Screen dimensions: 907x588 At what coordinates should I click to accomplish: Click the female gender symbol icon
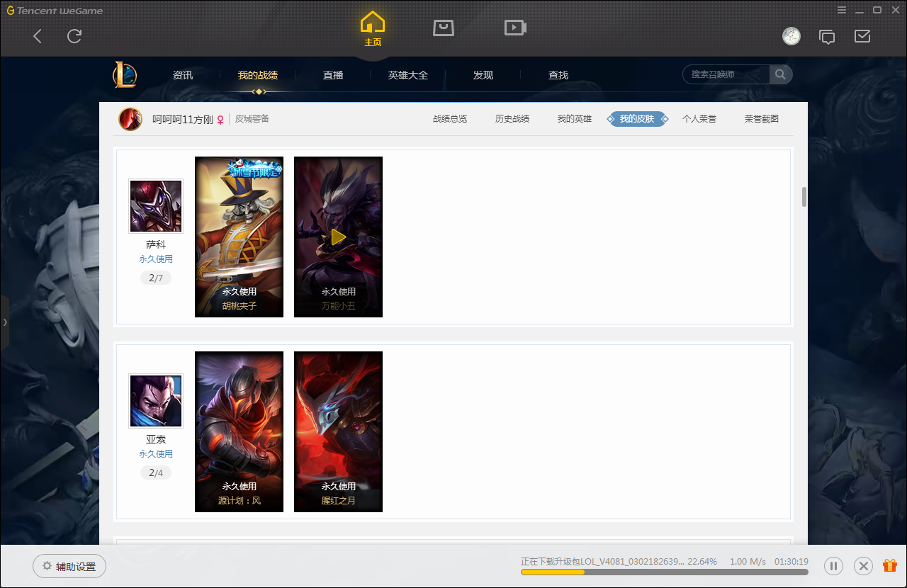[220, 120]
